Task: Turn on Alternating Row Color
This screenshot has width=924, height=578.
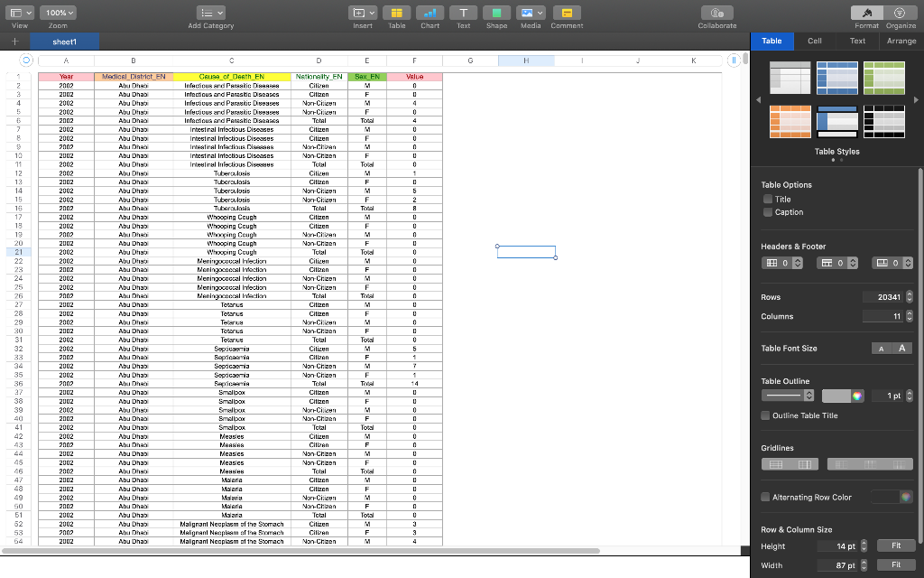Action: (766, 497)
